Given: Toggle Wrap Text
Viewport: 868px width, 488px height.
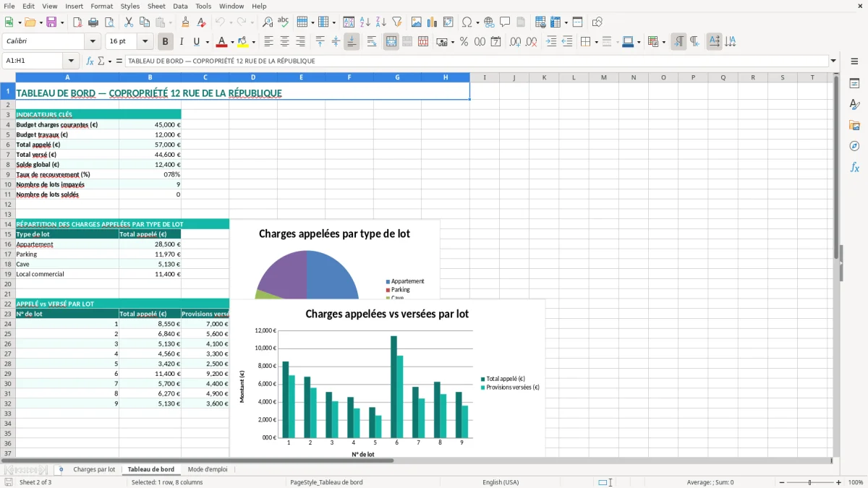Looking at the screenshot, I should (371, 42).
